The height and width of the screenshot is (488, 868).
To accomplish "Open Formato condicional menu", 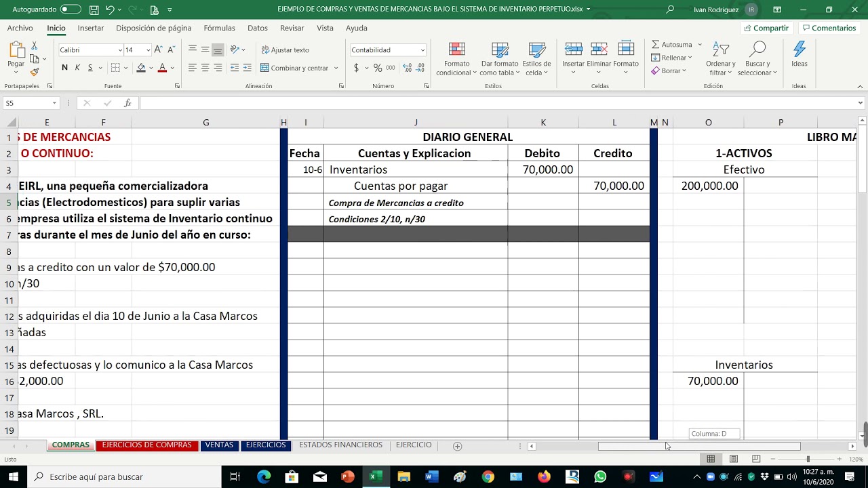I will [x=456, y=59].
